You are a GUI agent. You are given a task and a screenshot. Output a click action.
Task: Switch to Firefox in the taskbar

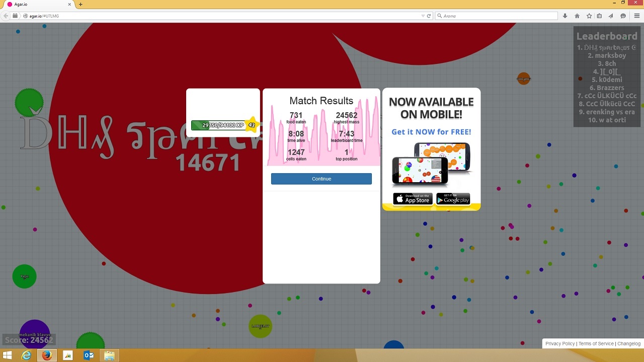point(47,355)
